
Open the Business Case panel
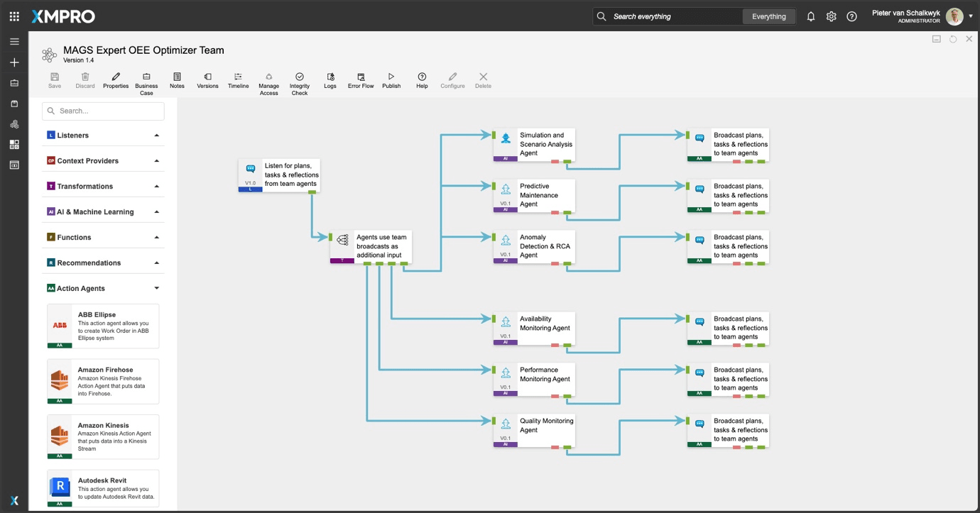[x=146, y=82]
